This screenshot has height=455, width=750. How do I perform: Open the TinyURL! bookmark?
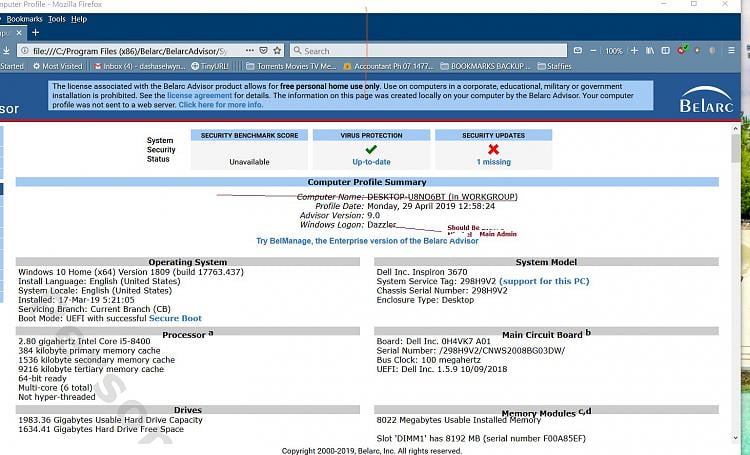210,66
